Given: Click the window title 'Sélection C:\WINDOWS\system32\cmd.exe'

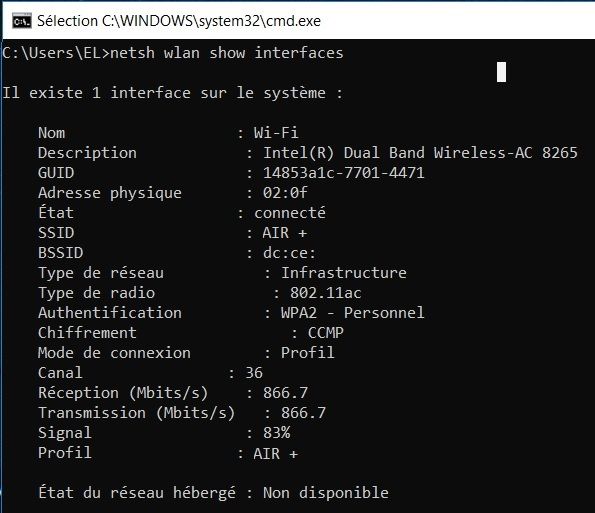Looking at the screenshot, I should click(x=179, y=21).
